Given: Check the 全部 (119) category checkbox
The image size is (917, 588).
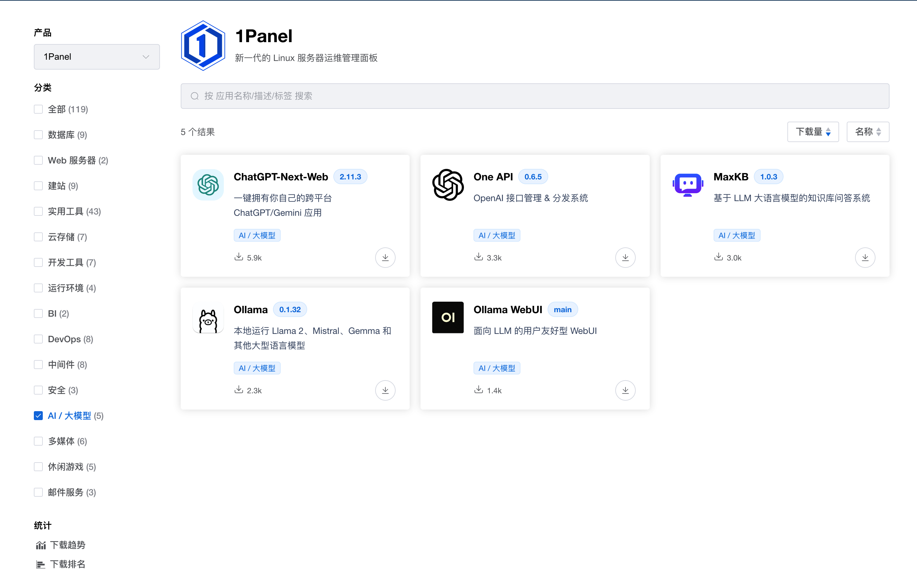Looking at the screenshot, I should tap(38, 109).
